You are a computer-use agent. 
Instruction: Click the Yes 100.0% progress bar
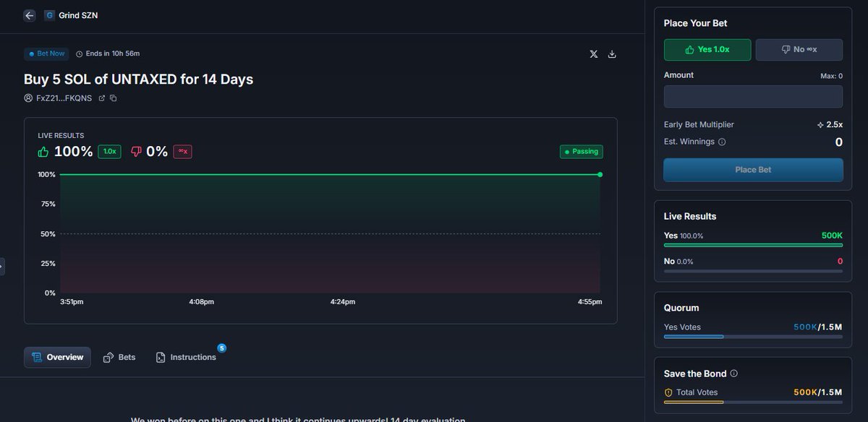pyautogui.click(x=753, y=245)
